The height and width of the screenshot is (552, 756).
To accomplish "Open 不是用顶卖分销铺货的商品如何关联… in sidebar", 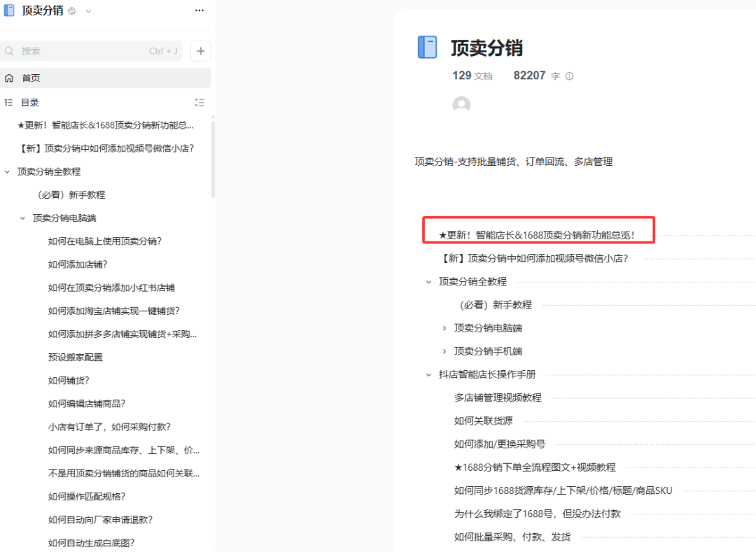I will click(x=123, y=474).
